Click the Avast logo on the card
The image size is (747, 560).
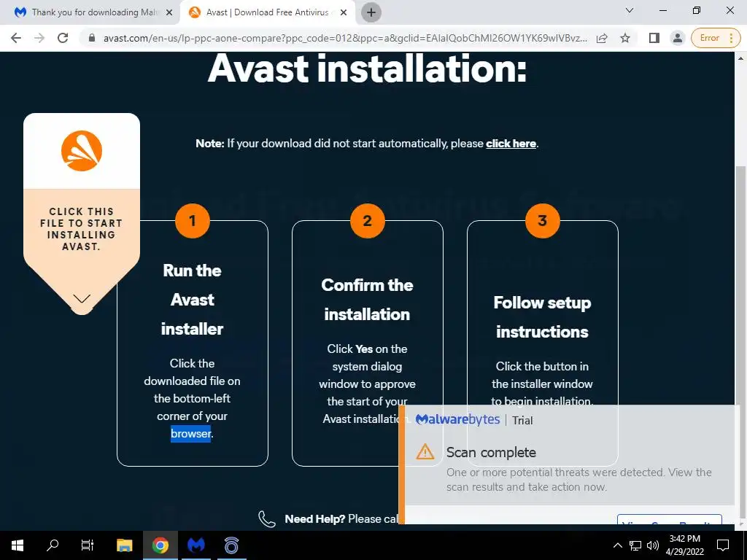point(82,151)
